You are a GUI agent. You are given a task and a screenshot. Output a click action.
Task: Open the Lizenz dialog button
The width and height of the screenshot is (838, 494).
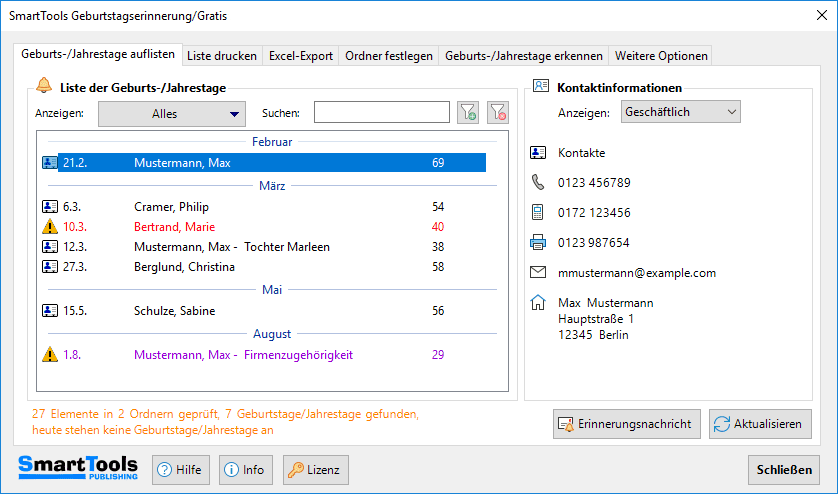point(313,469)
